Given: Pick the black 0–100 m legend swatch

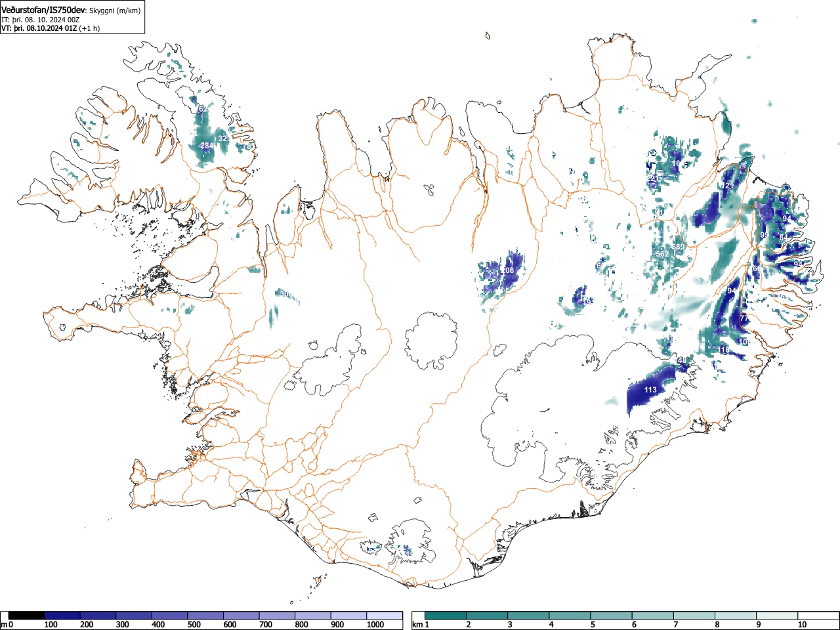Looking at the screenshot, I should pyautogui.click(x=27, y=616).
